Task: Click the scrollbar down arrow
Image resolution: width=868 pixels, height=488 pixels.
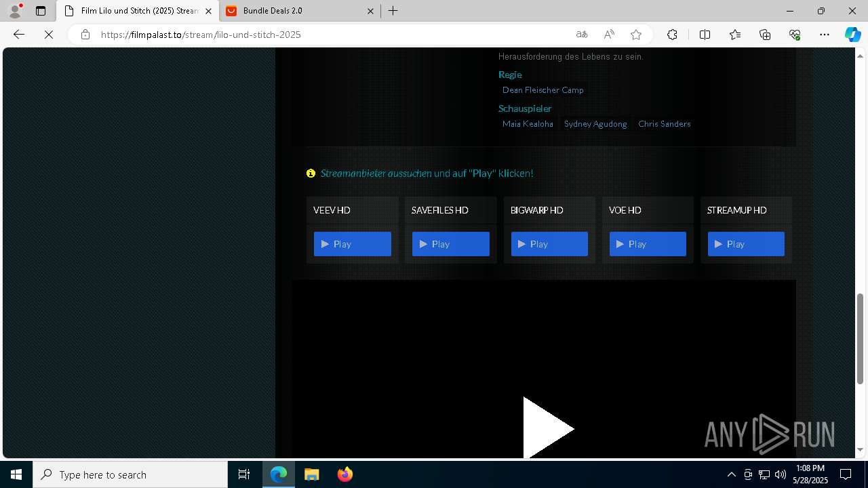Action: (x=860, y=449)
